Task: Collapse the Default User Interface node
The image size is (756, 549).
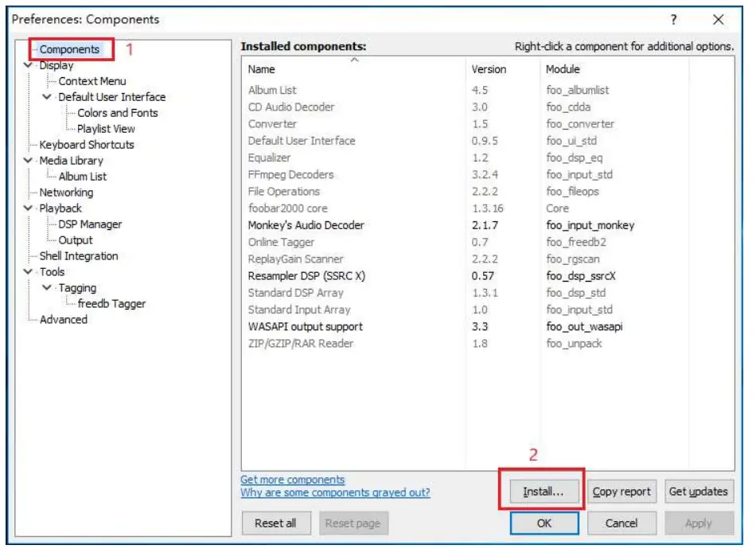Action: pos(47,97)
